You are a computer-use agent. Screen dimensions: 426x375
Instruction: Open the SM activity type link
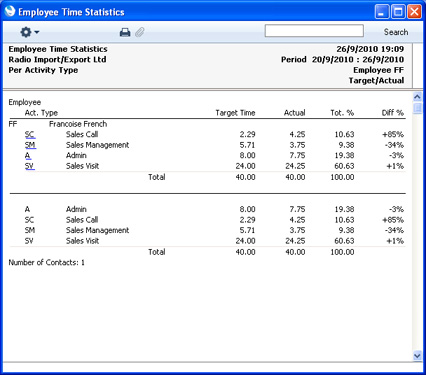tap(30, 145)
